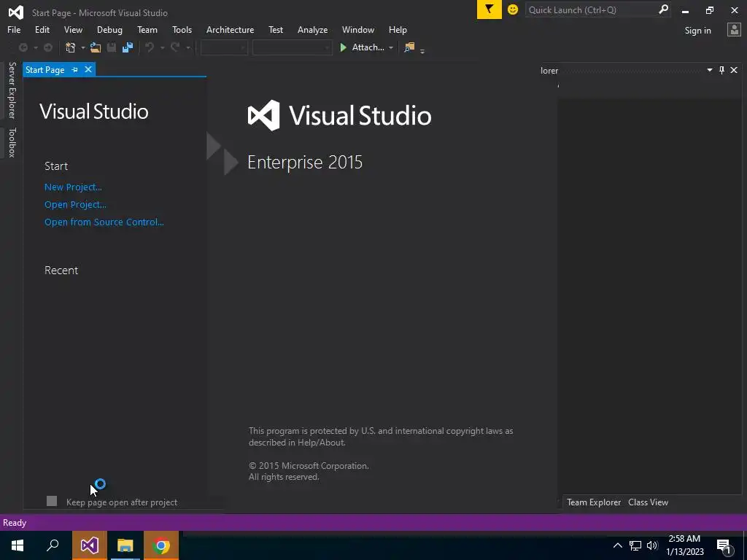Screen dimensions: 747x560
Task: Click the Navigate Backward arrow icon
Action: [23, 47]
